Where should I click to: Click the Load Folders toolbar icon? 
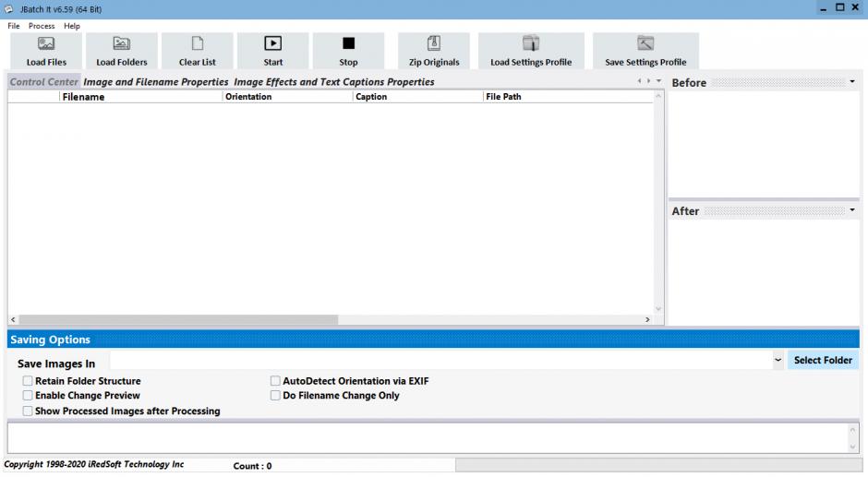tap(121, 43)
